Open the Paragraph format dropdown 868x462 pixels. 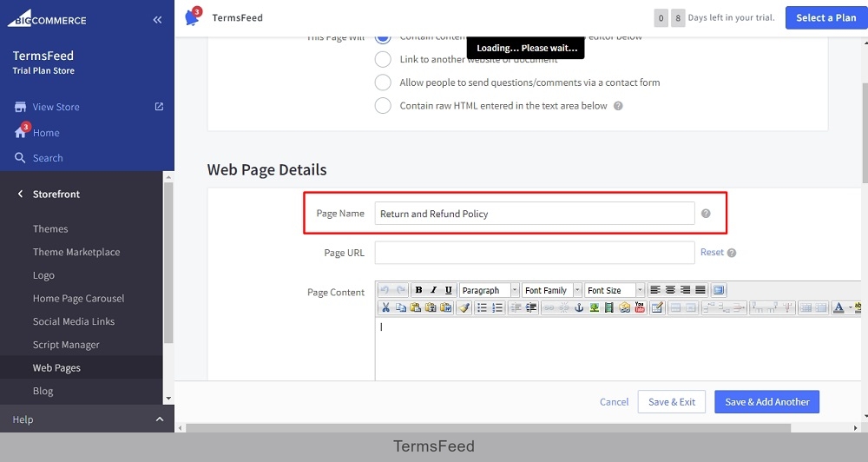[x=490, y=290]
